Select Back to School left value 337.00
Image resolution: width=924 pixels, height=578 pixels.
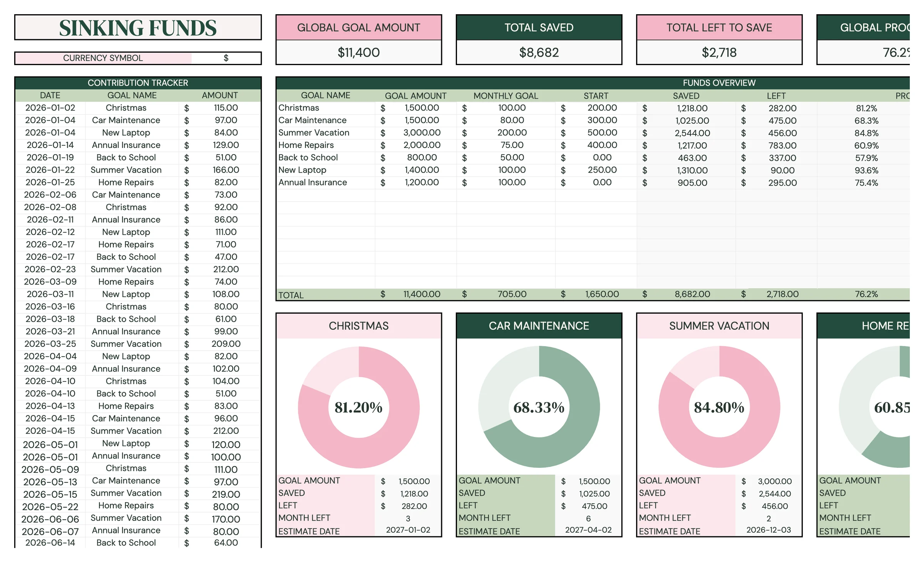pyautogui.click(x=776, y=158)
